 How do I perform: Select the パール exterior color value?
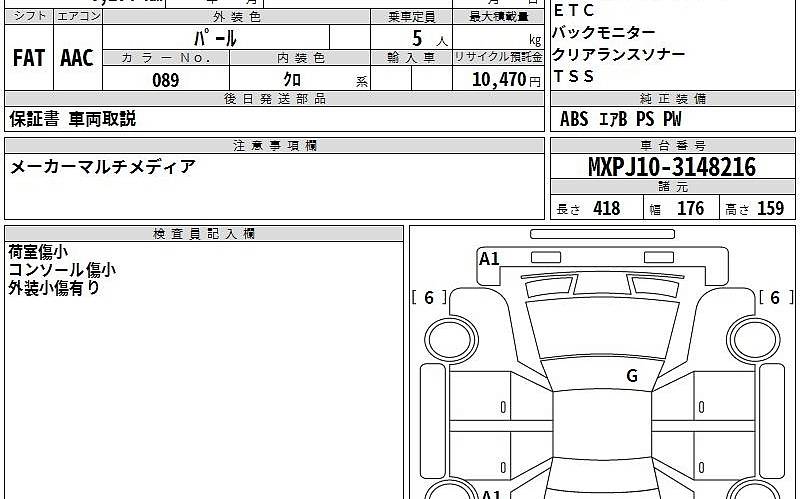coord(216,38)
